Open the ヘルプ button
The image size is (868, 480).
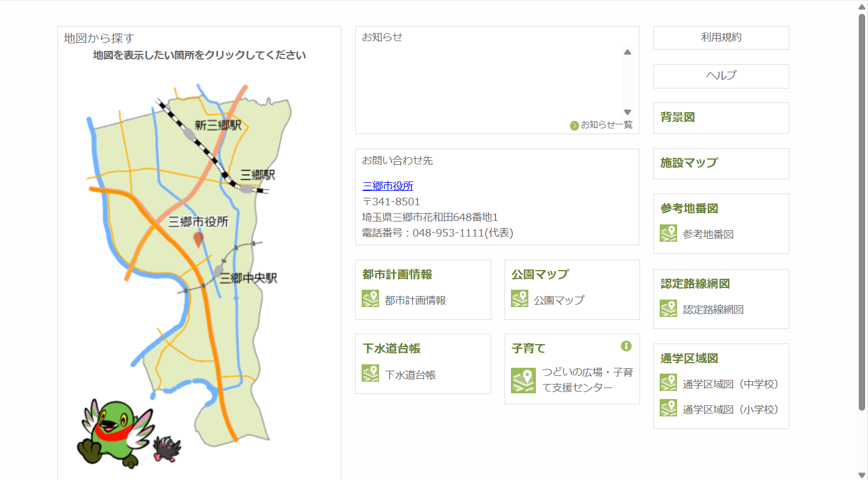pos(721,76)
